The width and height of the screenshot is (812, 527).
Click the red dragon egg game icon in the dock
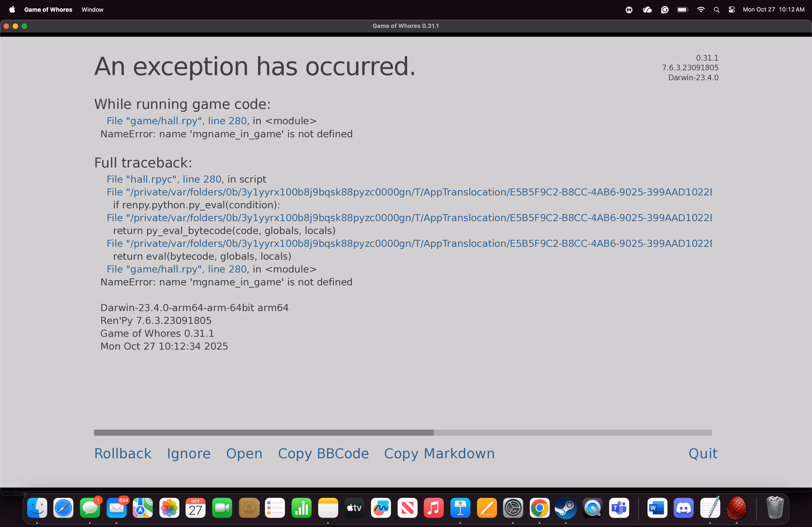(x=736, y=508)
